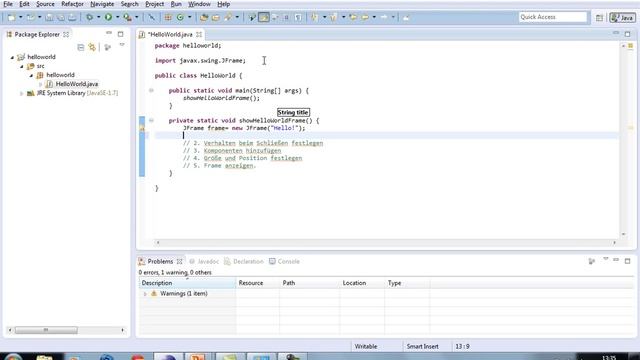Click the Open Perspective icon

[599, 18]
